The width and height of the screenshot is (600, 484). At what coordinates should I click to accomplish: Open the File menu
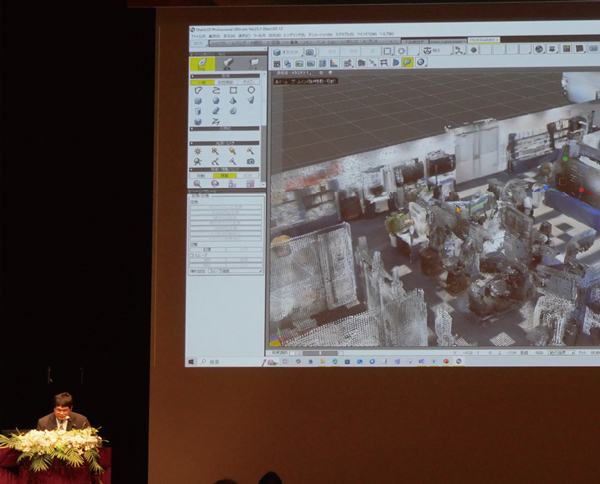coord(199,36)
